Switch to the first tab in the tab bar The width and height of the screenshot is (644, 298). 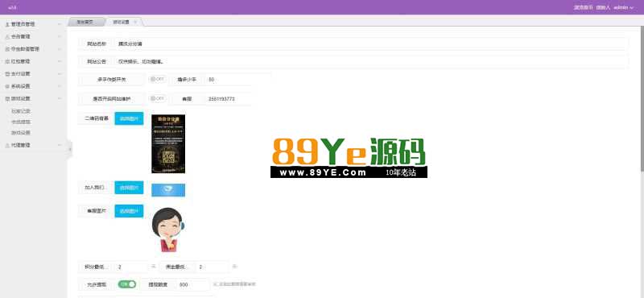pos(85,23)
